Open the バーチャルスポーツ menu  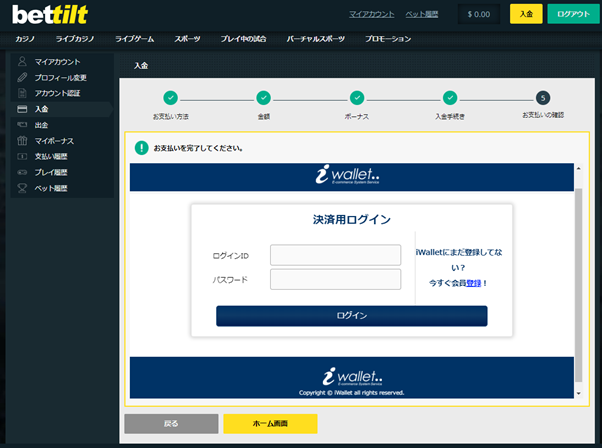(x=316, y=39)
